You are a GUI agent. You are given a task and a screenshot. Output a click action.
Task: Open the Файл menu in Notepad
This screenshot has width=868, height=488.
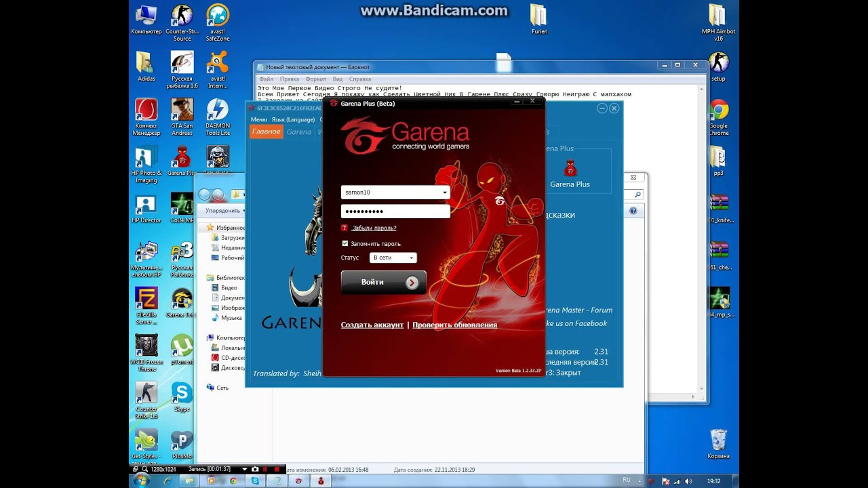(266, 79)
